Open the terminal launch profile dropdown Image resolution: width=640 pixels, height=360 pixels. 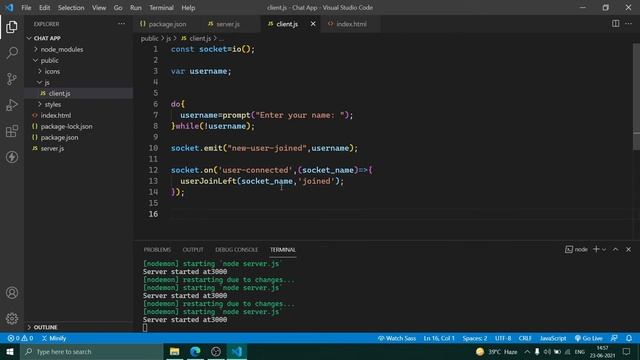[604, 249]
